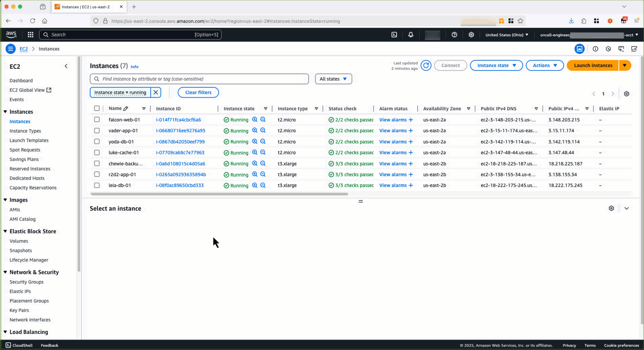Image resolution: width=644 pixels, height=350 pixels.
Task: Select the checkbox for vader-app-01
Action: click(97, 131)
